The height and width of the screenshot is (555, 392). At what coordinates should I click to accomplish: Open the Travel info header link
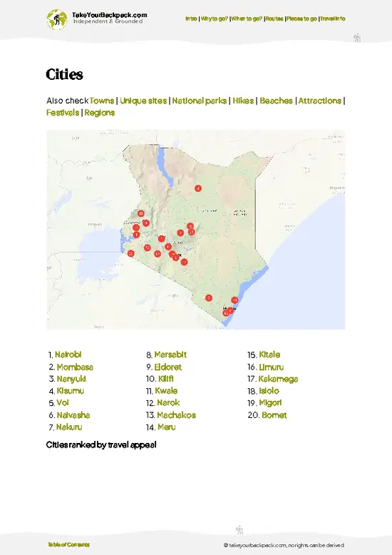[333, 19]
